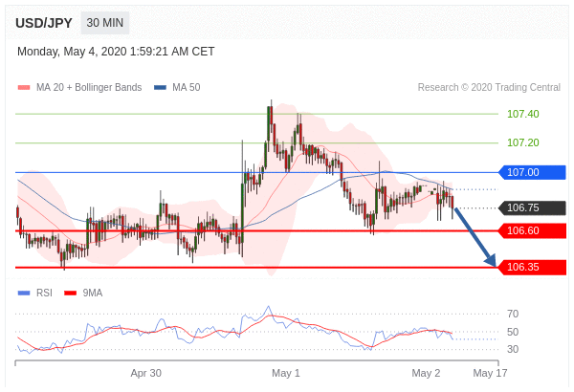
Task: Click the Research © 2020 Trading Central credit
Action: point(489,87)
